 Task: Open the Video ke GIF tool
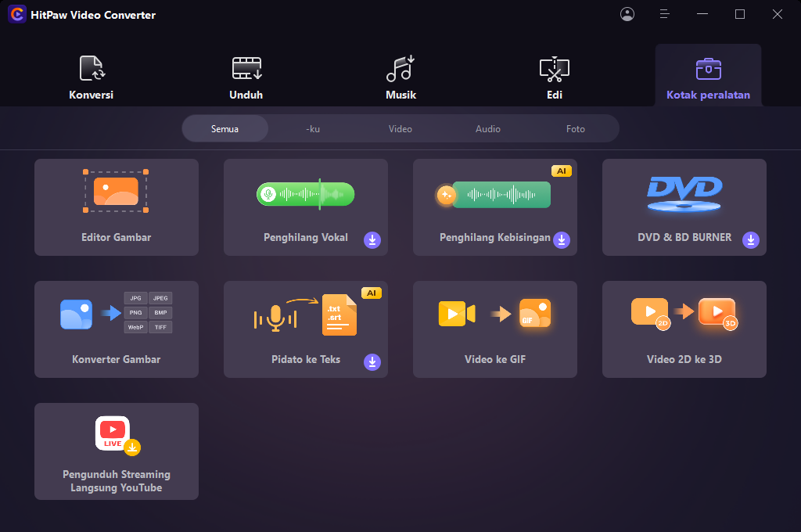(x=494, y=329)
